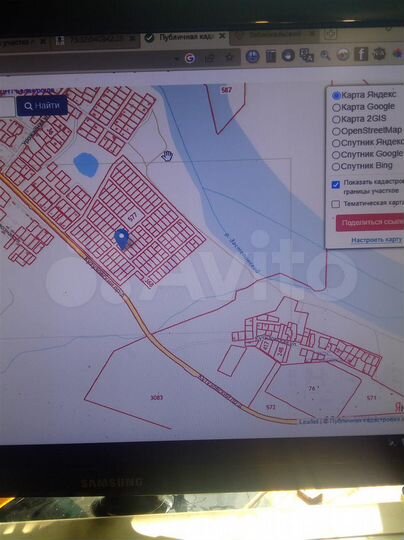Switch to Спутник Google imagery
This screenshot has height=540, width=404.
tap(336, 155)
